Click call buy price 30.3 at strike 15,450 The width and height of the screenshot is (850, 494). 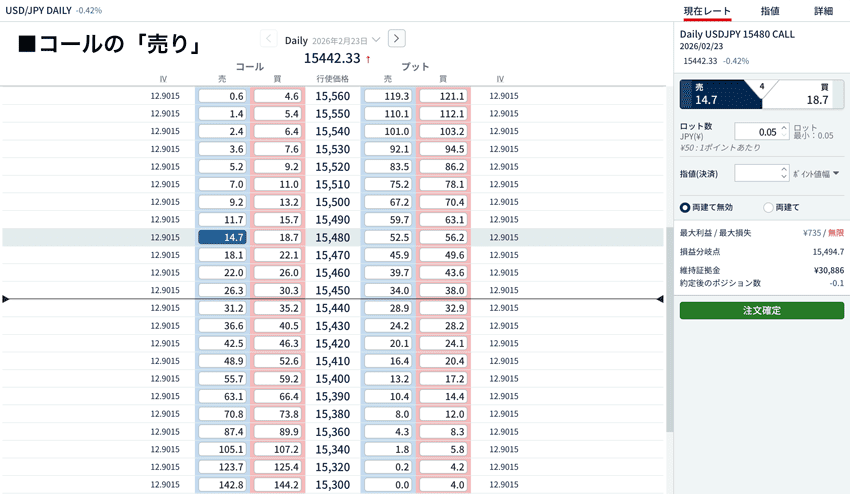[x=277, y=290]
